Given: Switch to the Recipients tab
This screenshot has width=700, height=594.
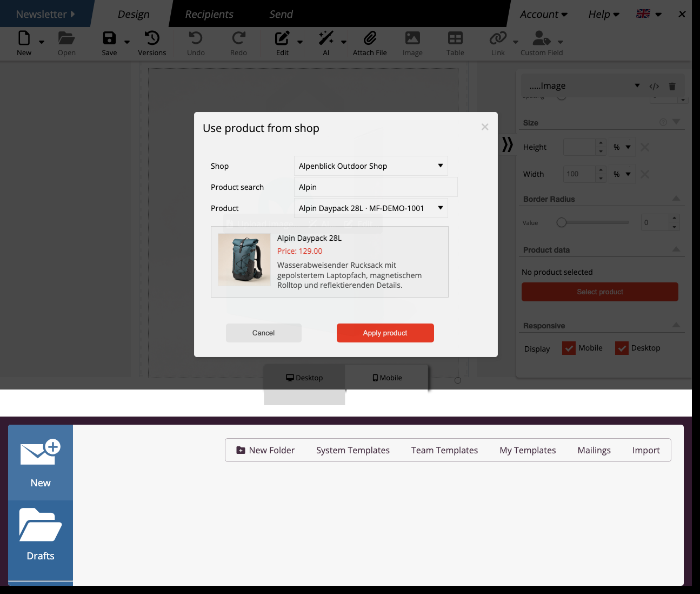Looking at the screenshot, I should (x=209, y=14).
